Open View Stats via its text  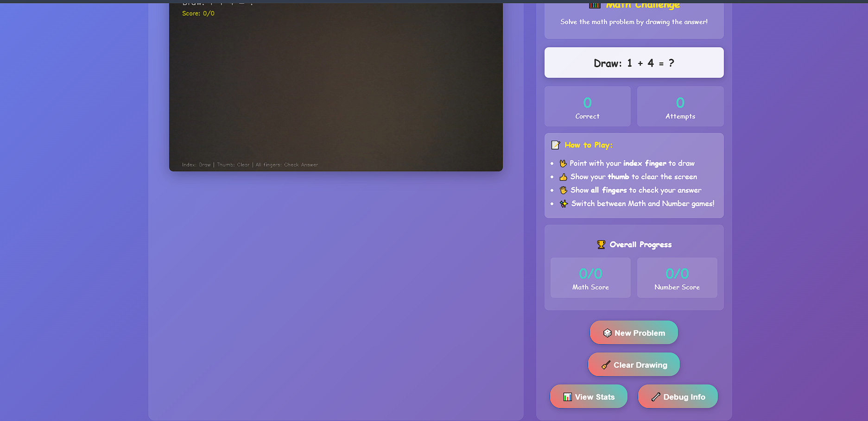point(595,397)
